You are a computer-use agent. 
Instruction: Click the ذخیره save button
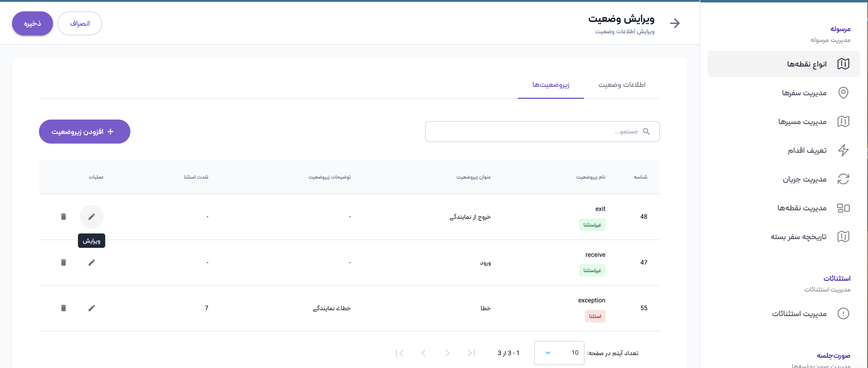pyautogui.click(x=32, y=23)
